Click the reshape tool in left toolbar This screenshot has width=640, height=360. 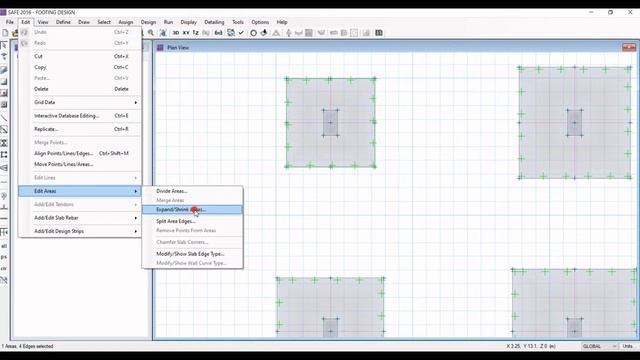pos(4,57)
